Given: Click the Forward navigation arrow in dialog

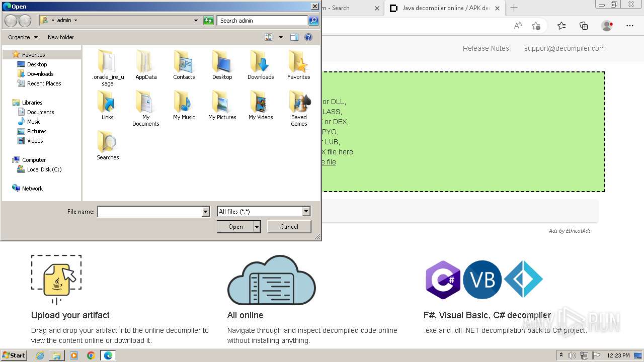Looking at the screenshot, I should pos(25,21).
